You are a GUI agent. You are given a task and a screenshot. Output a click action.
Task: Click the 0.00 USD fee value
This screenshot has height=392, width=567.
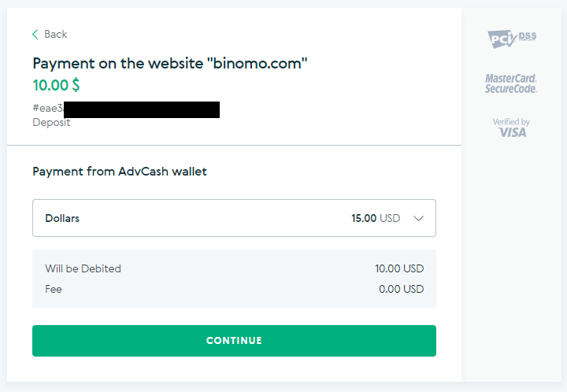pyautogui.click(x=402, y=289)
